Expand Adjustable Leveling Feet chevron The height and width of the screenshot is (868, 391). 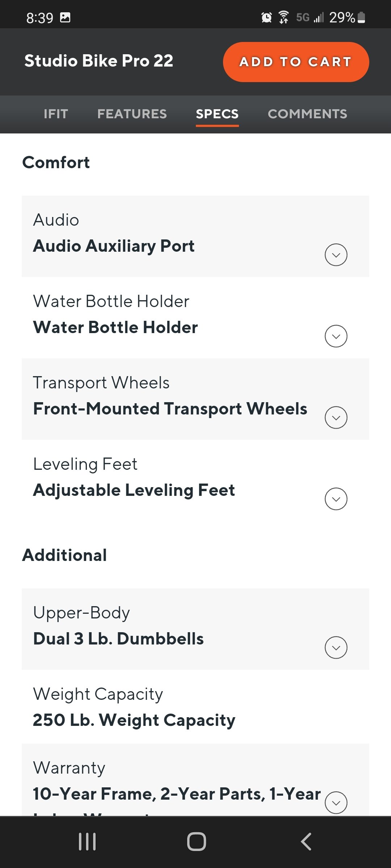coord(336,499)
